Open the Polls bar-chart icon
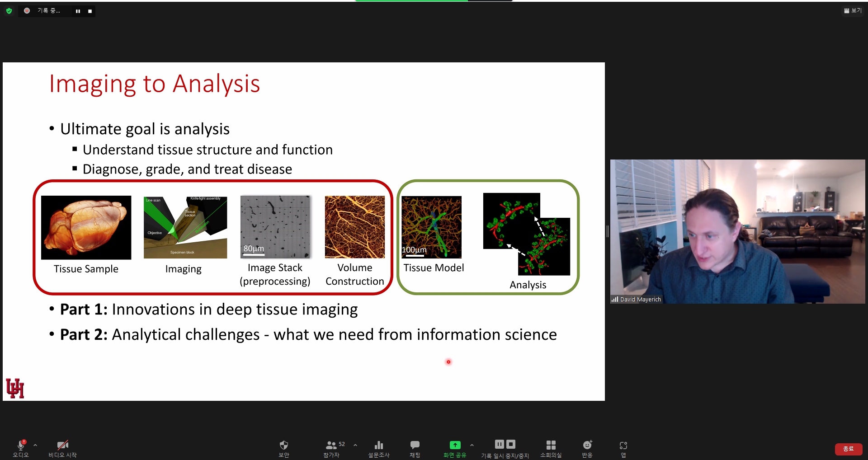The height and width of the screenshot is (460, 868). click(x=379, y=448)
